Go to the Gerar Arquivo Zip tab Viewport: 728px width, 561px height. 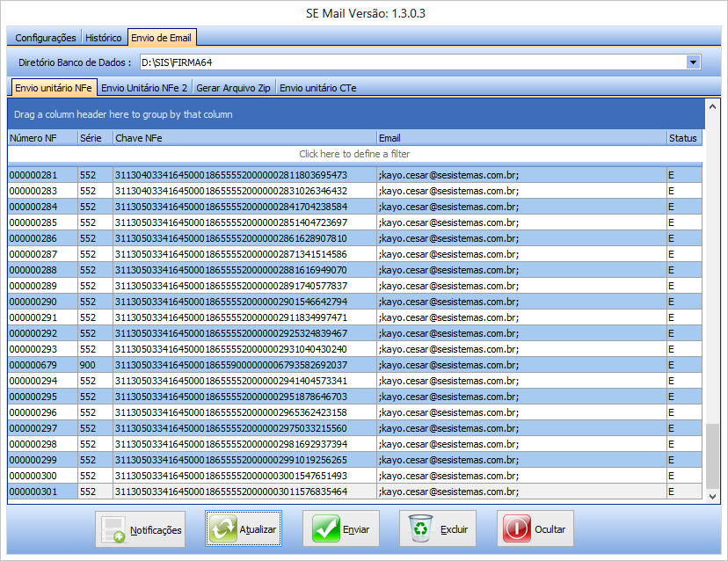[234, 88]
